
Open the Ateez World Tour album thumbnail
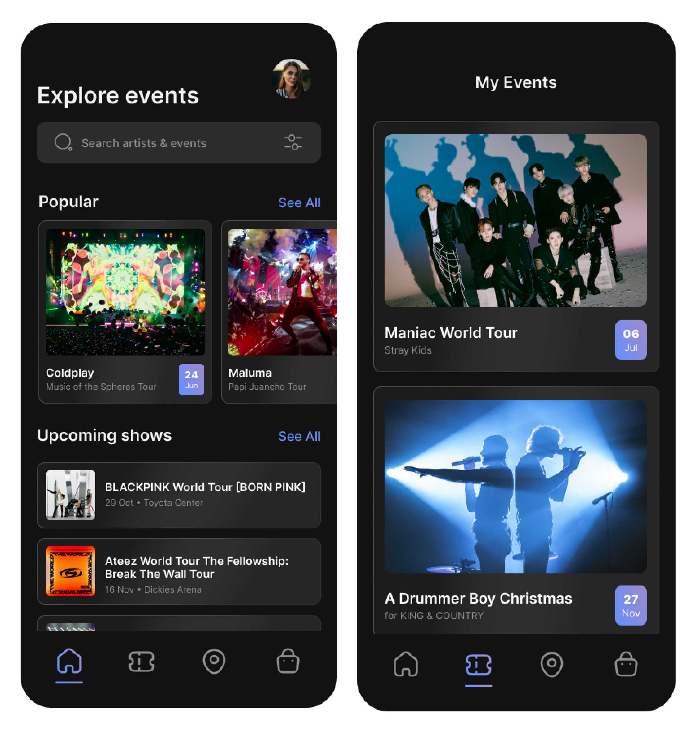click(x=71, y=571)
